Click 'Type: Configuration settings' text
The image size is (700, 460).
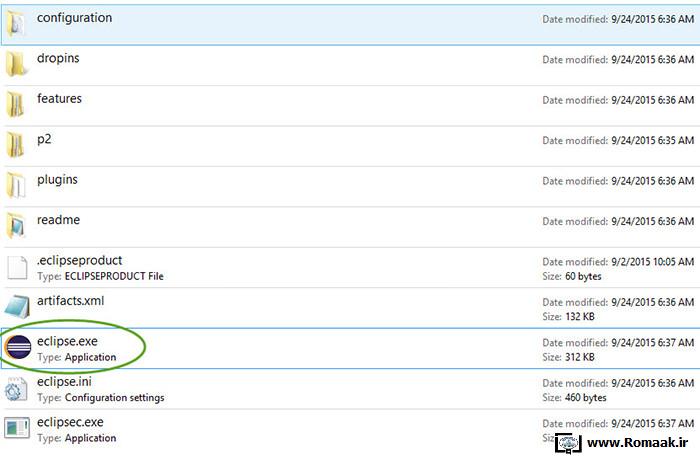pyautogui.click(x=101, y=398)
